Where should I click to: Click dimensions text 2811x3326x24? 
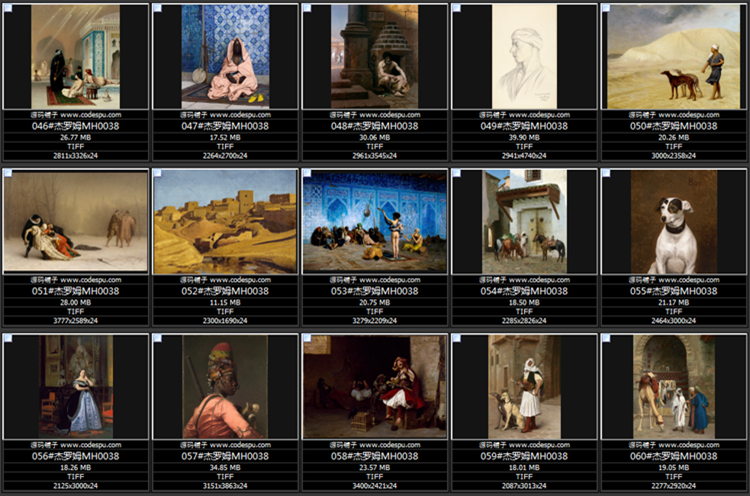coord(76,155)
